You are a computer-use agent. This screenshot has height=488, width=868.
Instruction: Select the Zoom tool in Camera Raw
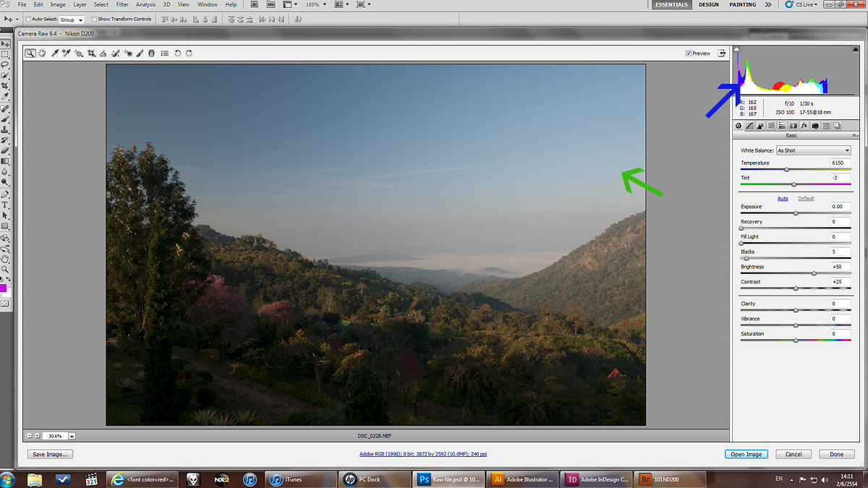pos(30,53)
